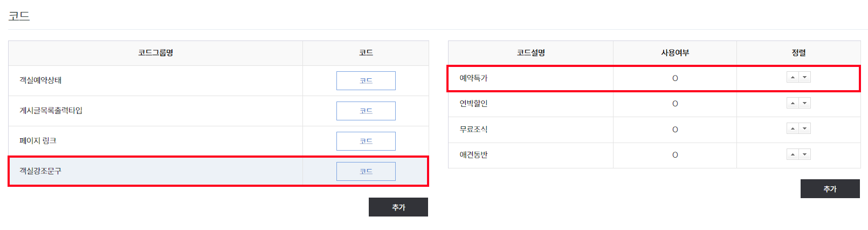The image size is (868, 230).
Task: Toggle 사용여부 O for 무료조식
Action: (x=675, y=130)
